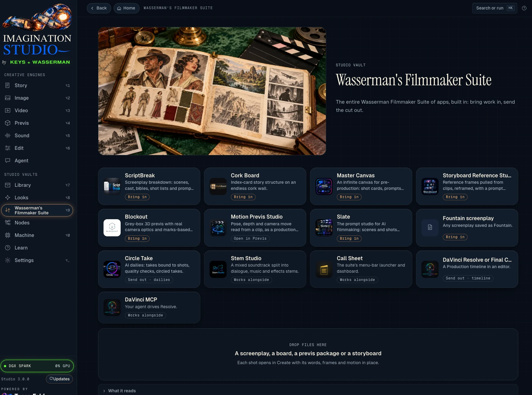
Task: Open the Previs engine
Action: coord(37,123)
